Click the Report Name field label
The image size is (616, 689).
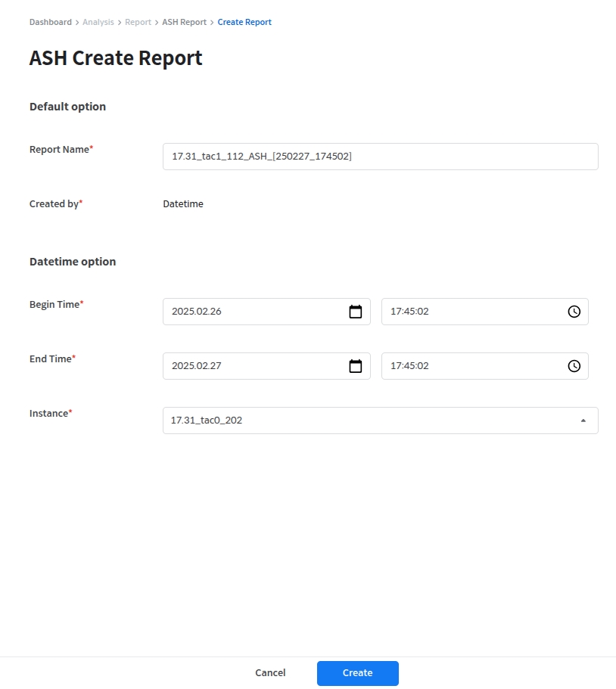59,150
